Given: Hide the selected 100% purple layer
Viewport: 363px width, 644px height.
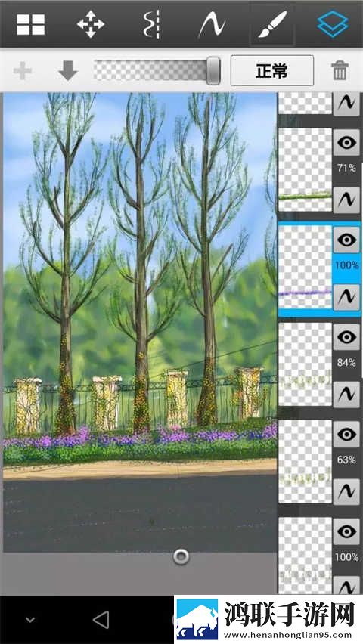Looking at the screenshot, I should [346, 240].
